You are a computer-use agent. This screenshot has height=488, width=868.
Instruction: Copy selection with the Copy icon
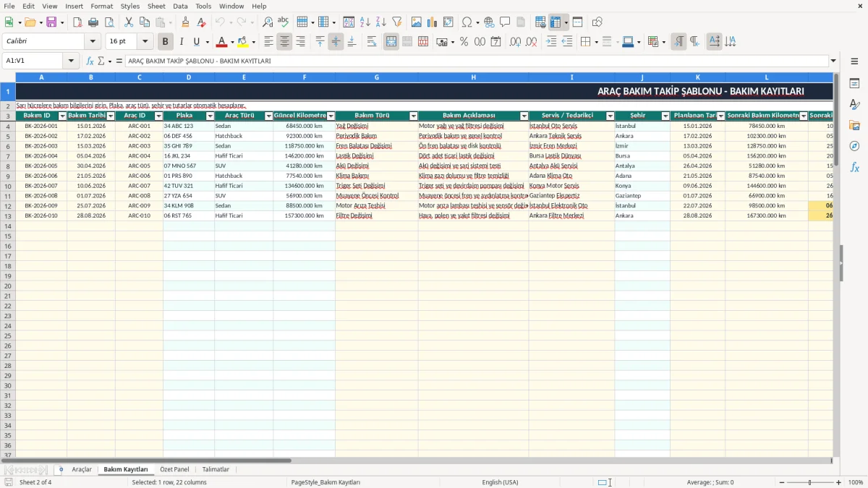point(144,22)
